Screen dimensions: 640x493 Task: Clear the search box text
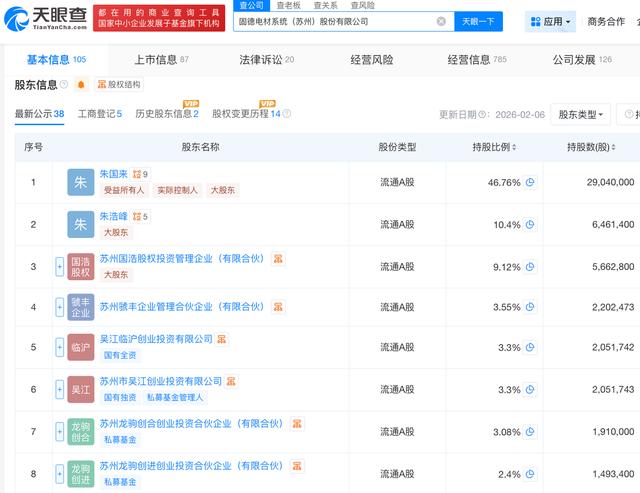pyautogui.click(x=442, y=21)
